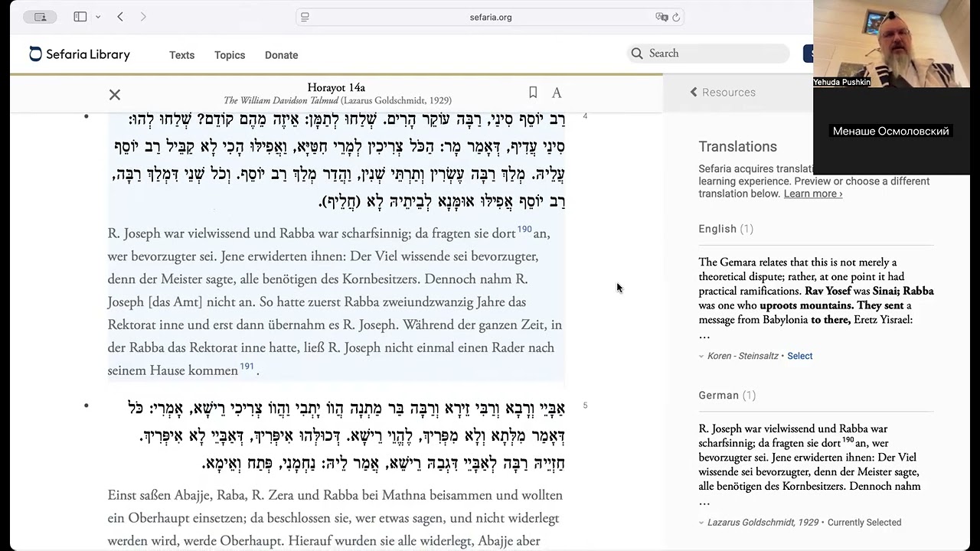Close the Horayot 14a text panel

click(115, 95)
